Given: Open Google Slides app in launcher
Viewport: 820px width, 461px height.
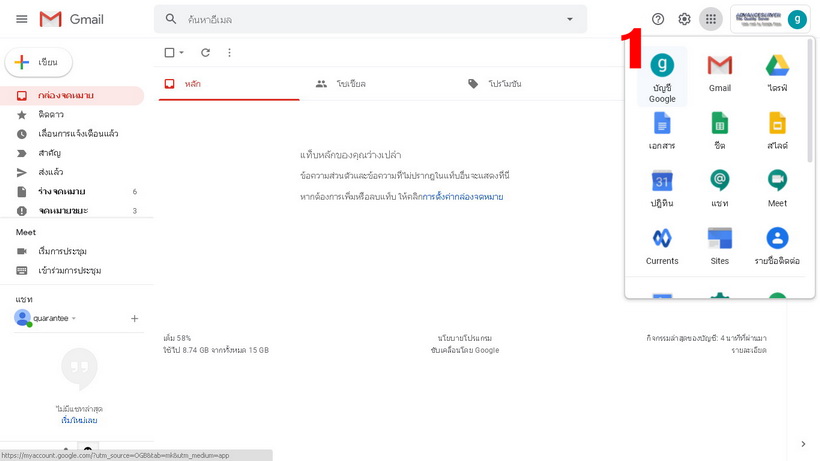Looking at the screenshot, I should (x=777, y=131).
